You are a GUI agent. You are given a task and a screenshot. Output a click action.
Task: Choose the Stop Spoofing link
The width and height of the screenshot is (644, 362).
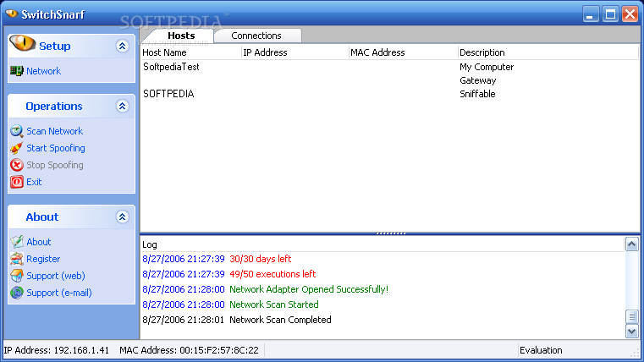[x=55, y=165]
